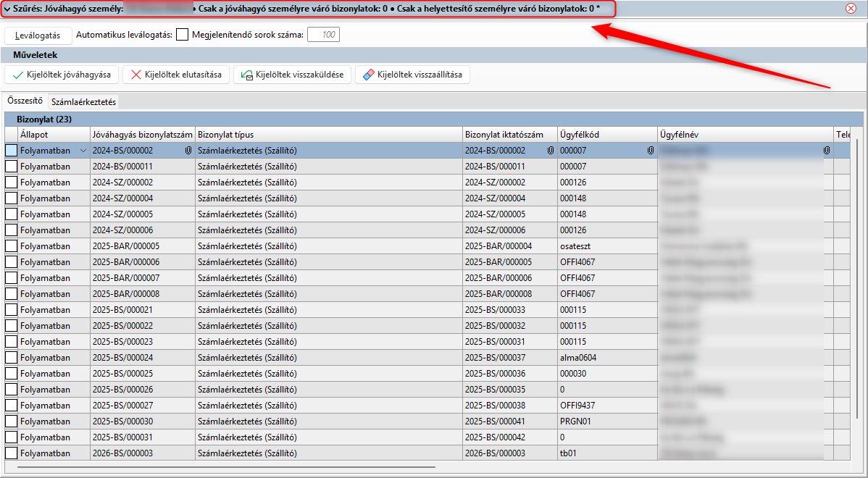Send back with Kijelöltek visszaküldése
Image resolution: width=868 pixels, height=478 pixels.
tap(292, 75)
